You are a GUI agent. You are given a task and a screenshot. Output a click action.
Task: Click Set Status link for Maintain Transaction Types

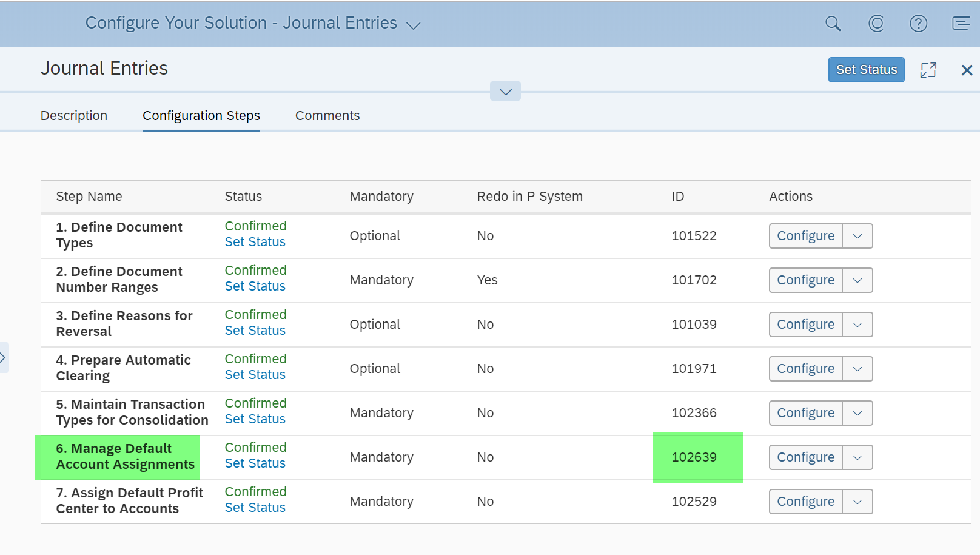255,419
